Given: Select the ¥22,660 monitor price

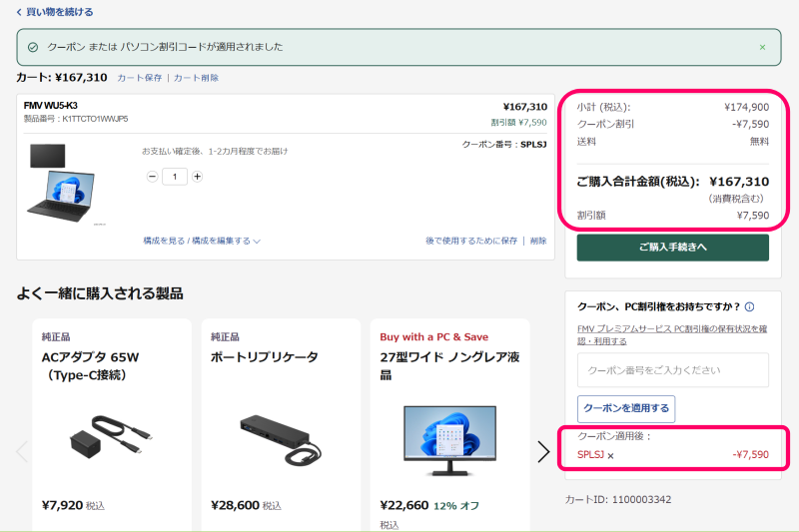Looking at the screenshot, I should pyautogui.click(x=404, y=505).
